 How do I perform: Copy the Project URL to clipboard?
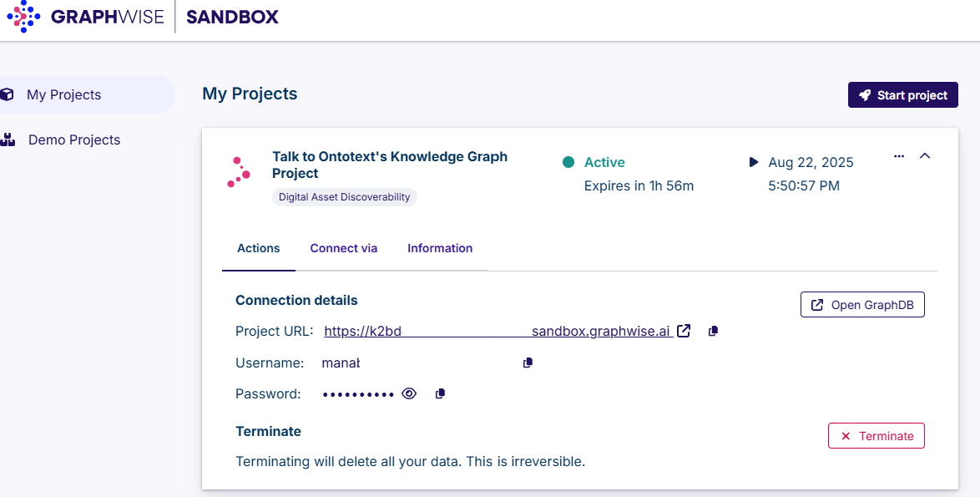coord(713,332)
